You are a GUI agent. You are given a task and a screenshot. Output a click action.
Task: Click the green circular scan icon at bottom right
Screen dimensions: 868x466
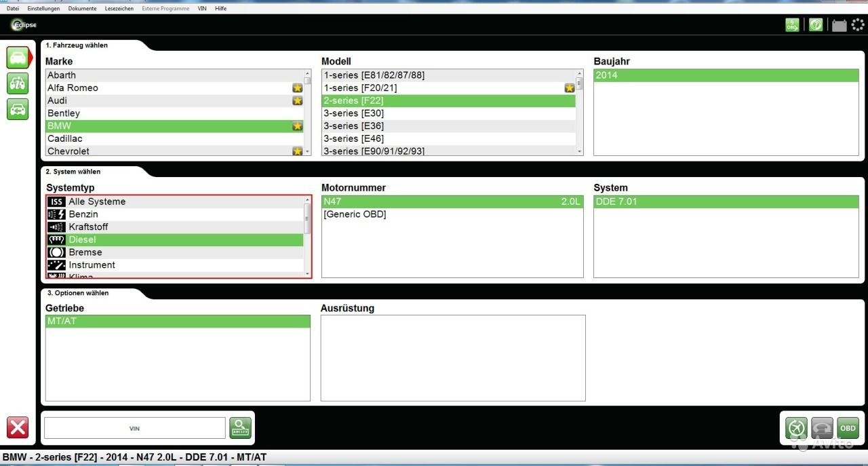point(796,428)
